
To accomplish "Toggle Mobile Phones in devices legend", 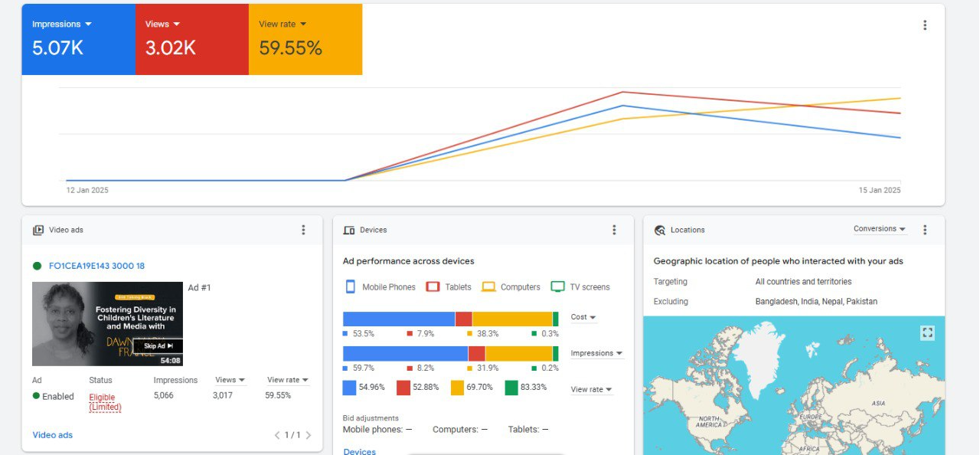I will (381, 287).
